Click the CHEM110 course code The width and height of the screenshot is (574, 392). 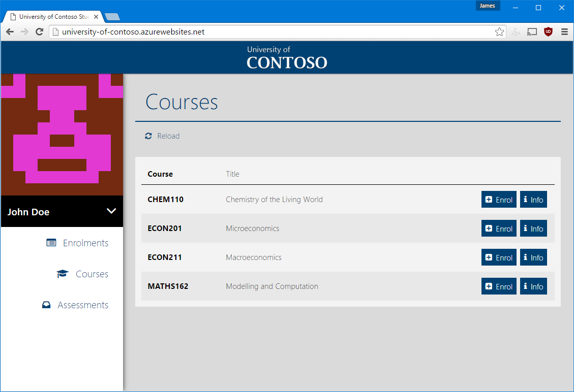click(165, 199)
